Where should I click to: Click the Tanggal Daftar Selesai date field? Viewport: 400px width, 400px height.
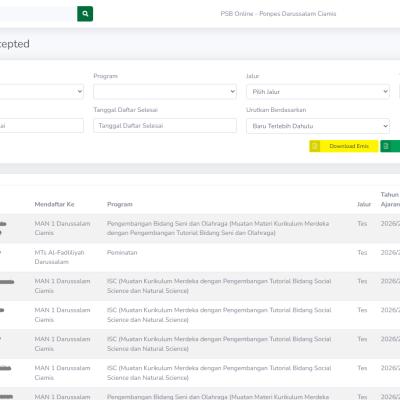165,126
